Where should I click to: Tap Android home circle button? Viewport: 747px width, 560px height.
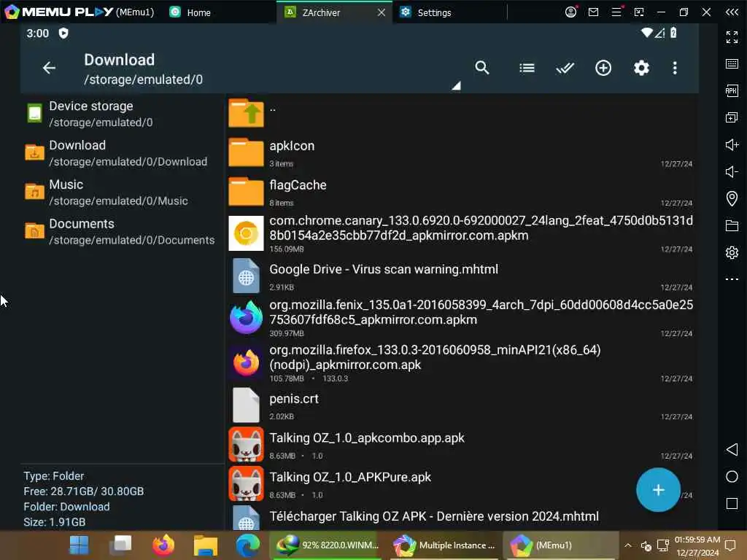point(732,477)
